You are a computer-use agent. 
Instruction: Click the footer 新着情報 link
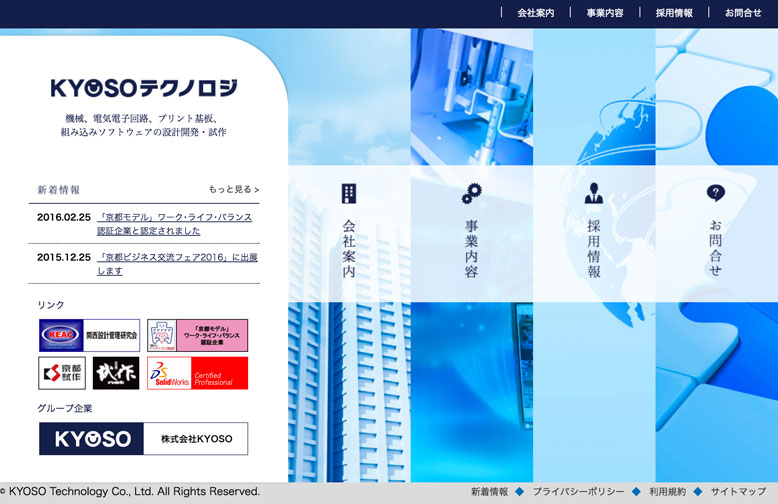490,492
